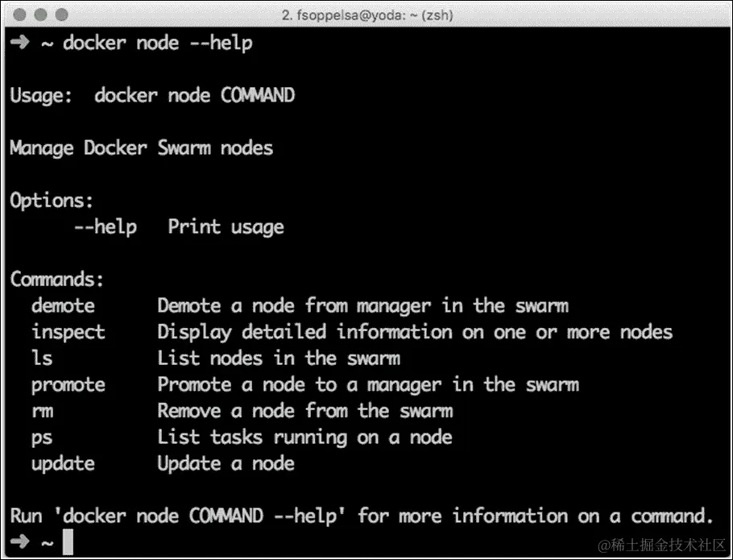Click the "Run 'docker node COMMAND --help'" line
Screen dimensions: 733x560
tap(361, 516)
